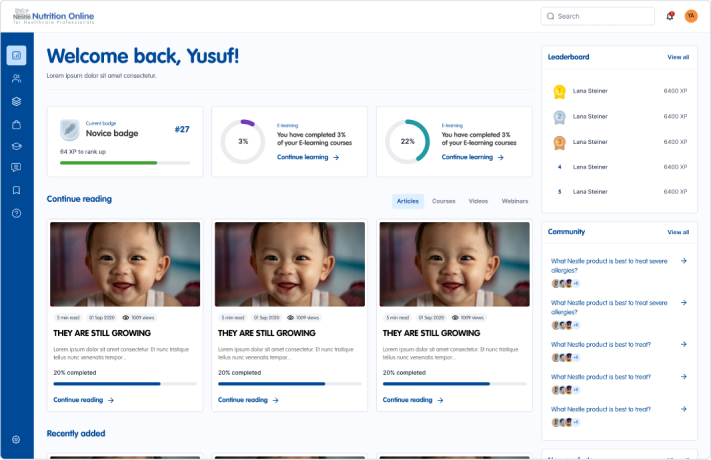Open settings gear at sidebar bottom
The image size is (711, 460).
[x=16, y=440]
